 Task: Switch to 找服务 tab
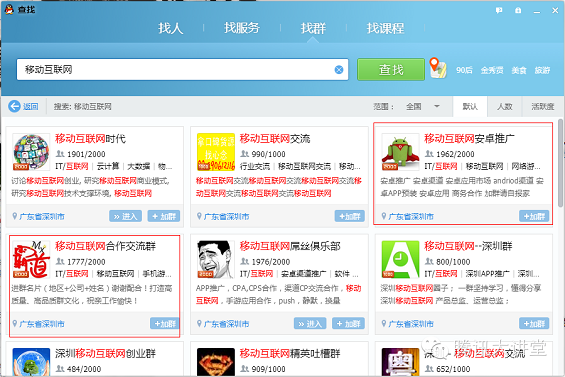click(x=242, y=28)
